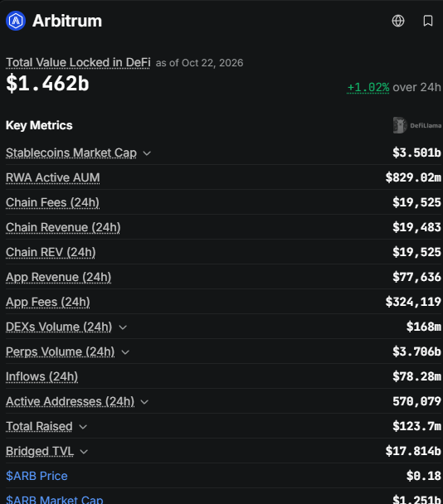Image resolution: width=443 pixels, height=504 pixels.
Task: Click the $17.814b bridged TVL value
Action: coord(413,451)
